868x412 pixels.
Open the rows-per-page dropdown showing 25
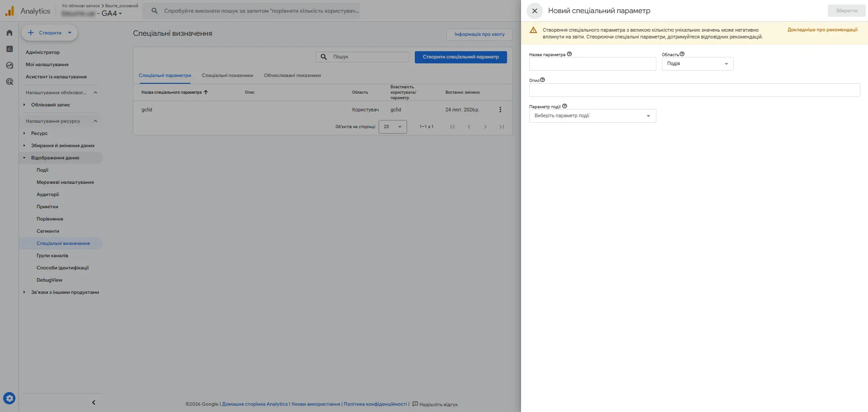393,127
